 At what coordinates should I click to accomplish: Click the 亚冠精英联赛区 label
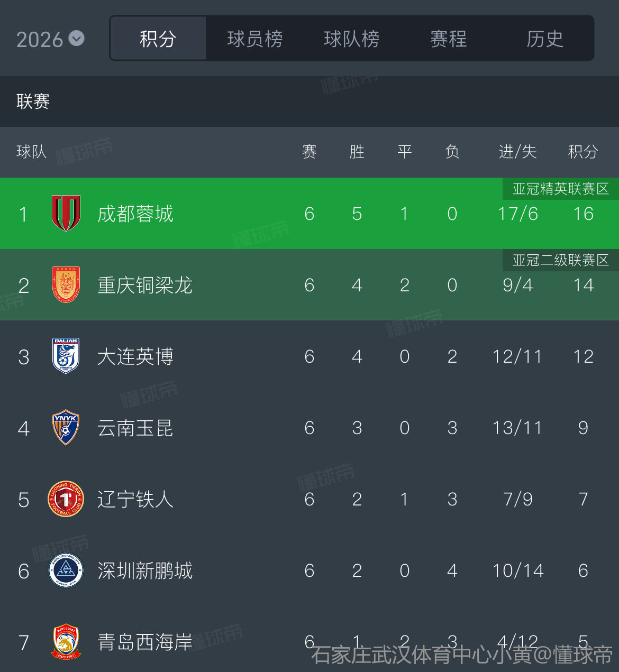click(560, 189)
